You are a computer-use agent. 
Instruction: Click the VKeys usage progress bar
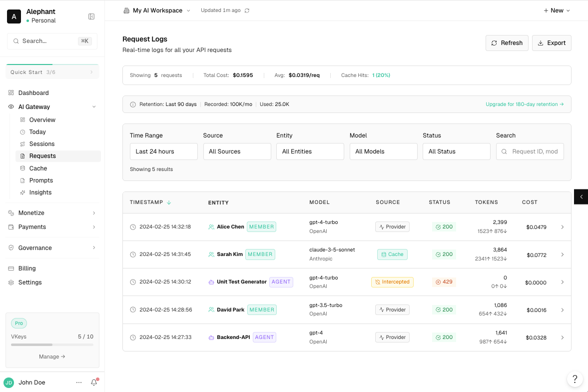[x=52, y=344]
